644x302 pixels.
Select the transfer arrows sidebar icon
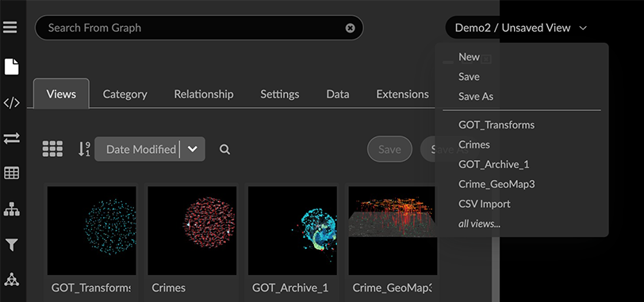click(11, 138)
